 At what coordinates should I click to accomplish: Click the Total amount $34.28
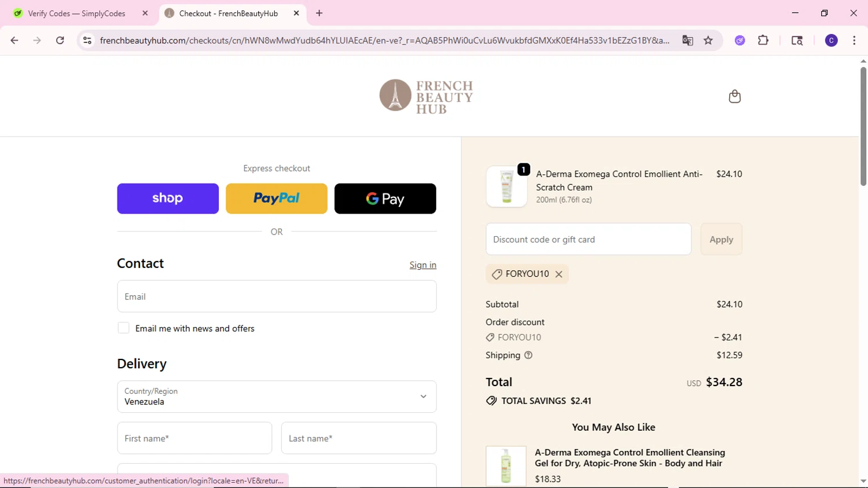[x=724, y=382]
